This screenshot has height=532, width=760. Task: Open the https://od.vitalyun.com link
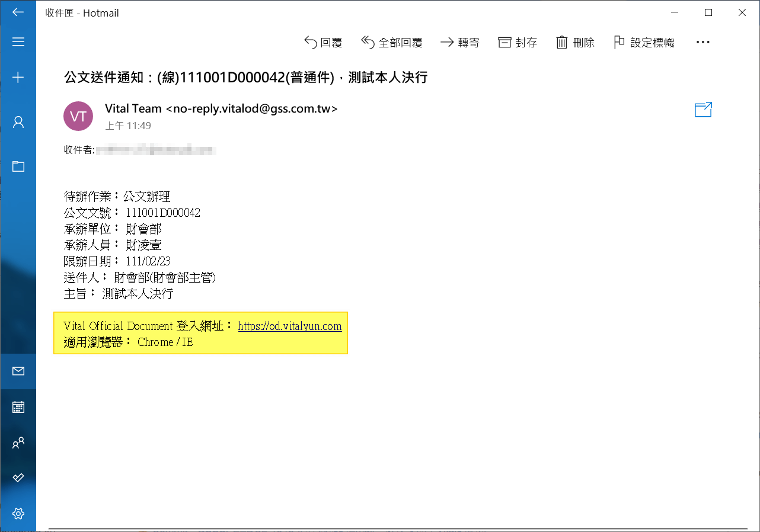pos(289,326)
